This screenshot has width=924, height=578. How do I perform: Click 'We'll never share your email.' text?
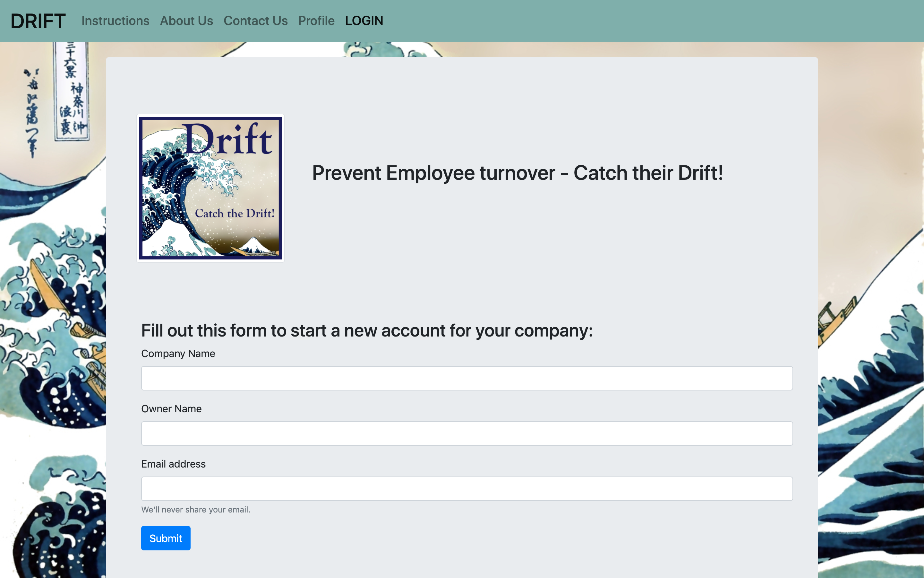pyautogui.click(x=195, y=510)
